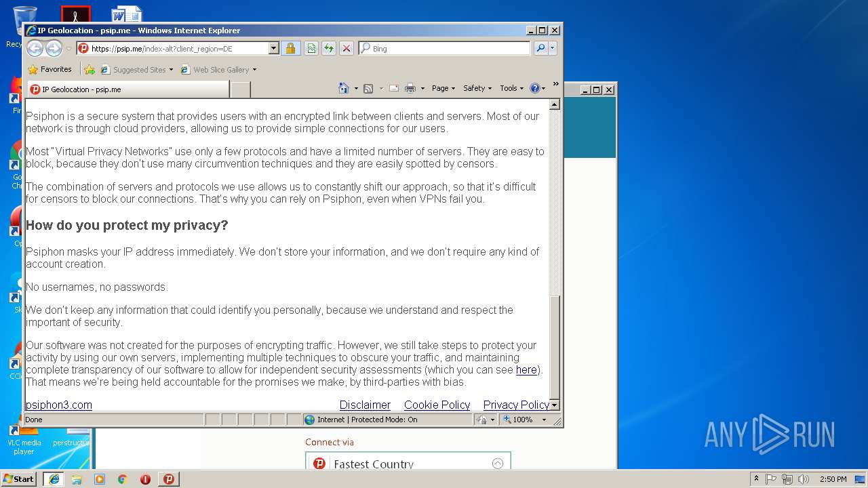Open the Page menu
The width and height of the screenshot is (868, 488).
click(443, 88)
